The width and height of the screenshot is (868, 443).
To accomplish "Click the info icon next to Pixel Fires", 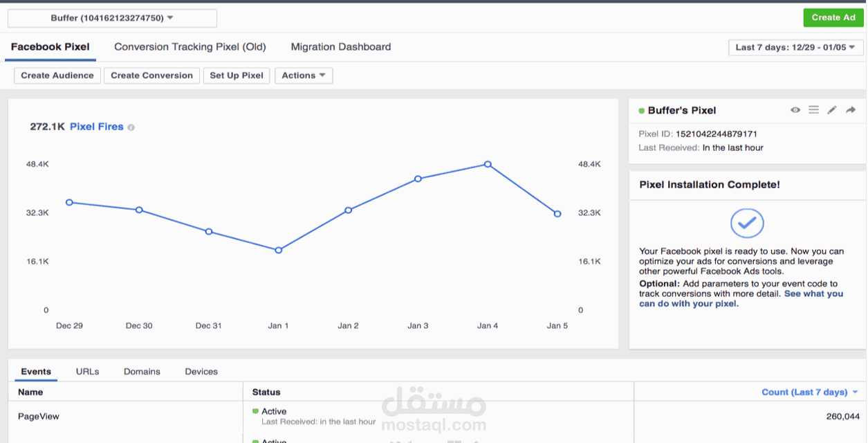I will [x=131, y=127].
